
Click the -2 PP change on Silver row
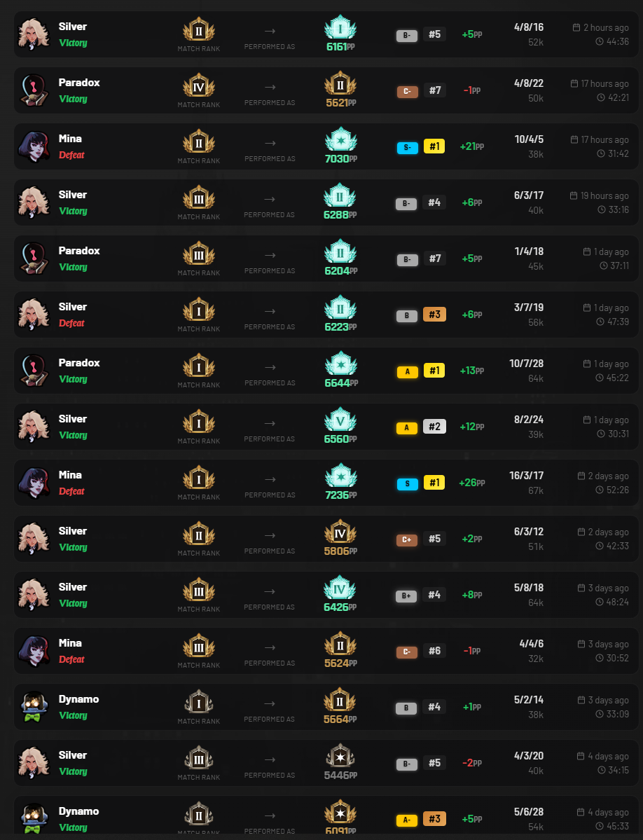pos(471,763)
